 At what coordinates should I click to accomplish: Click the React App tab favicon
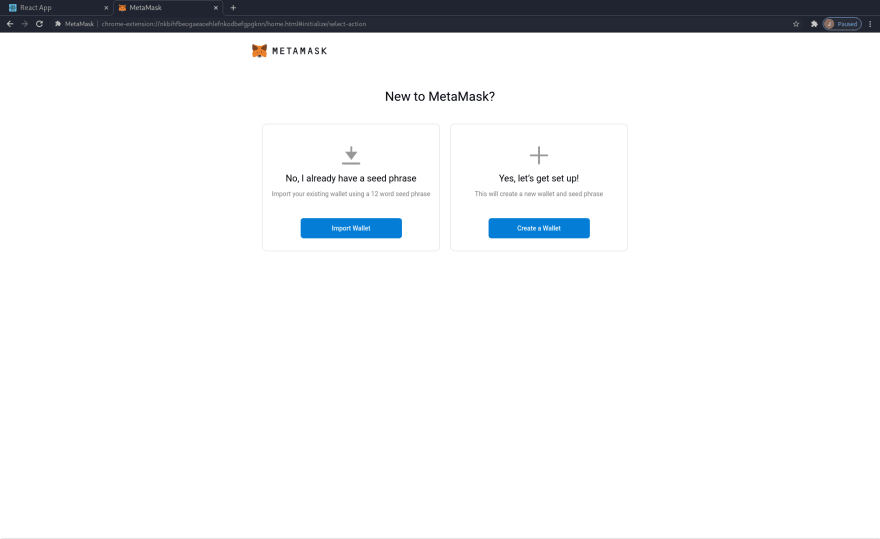pyautogui.click(x=13, y=8)
